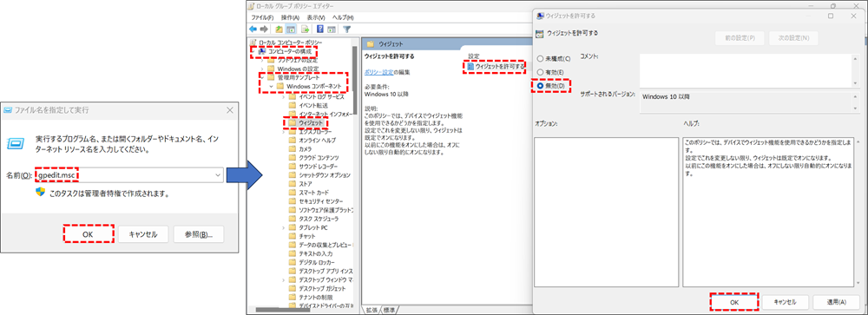
Task: Click the folder icon beside チャット
Action: pyautogui.click(x=293, y=236)
